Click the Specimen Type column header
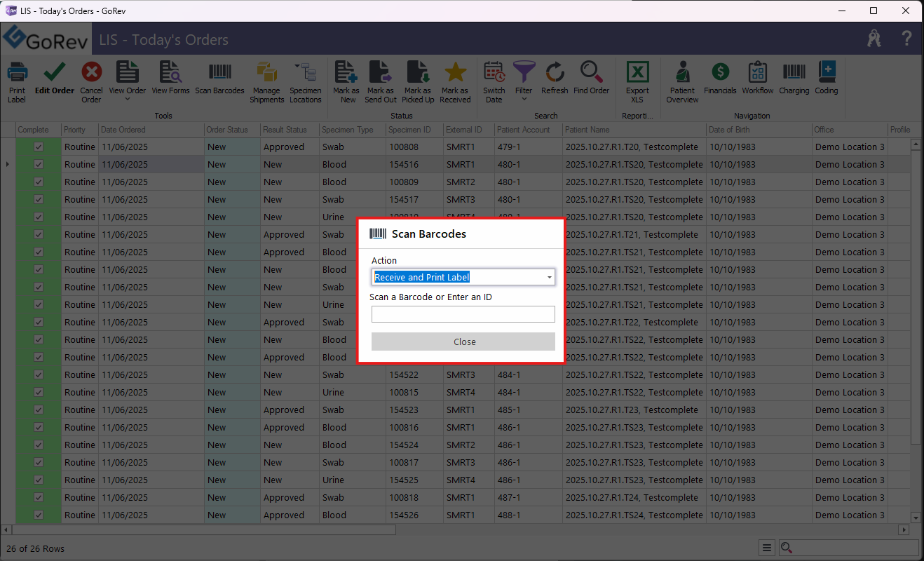Viewport: 924px width, 561px height. coord(347,130)
